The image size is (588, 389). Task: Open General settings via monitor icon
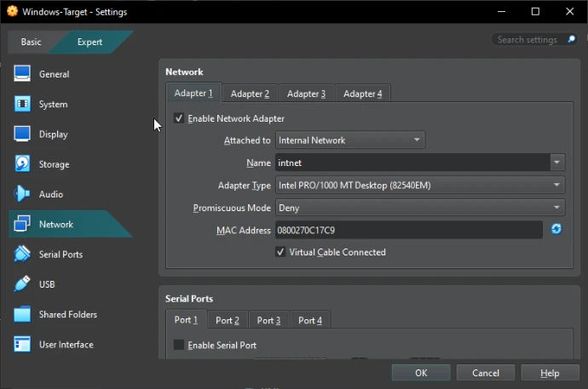[22, 73]
